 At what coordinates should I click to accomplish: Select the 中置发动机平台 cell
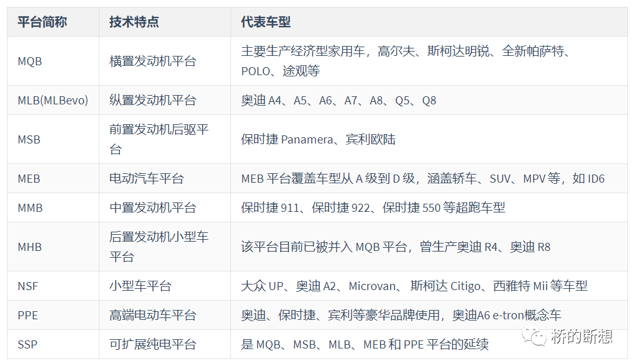coord(165,207)
